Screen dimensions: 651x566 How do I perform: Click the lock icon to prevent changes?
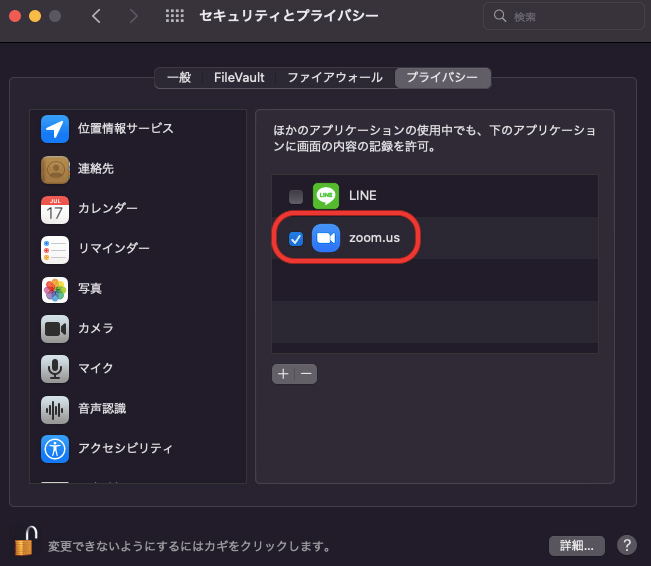[24, 541]
